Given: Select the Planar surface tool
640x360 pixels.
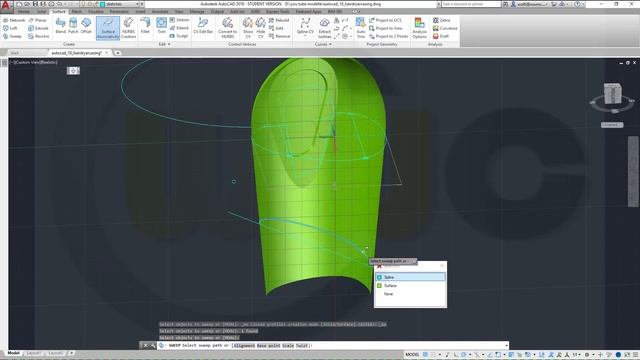Looking at the screenshot, I should (x=38, y=20).
